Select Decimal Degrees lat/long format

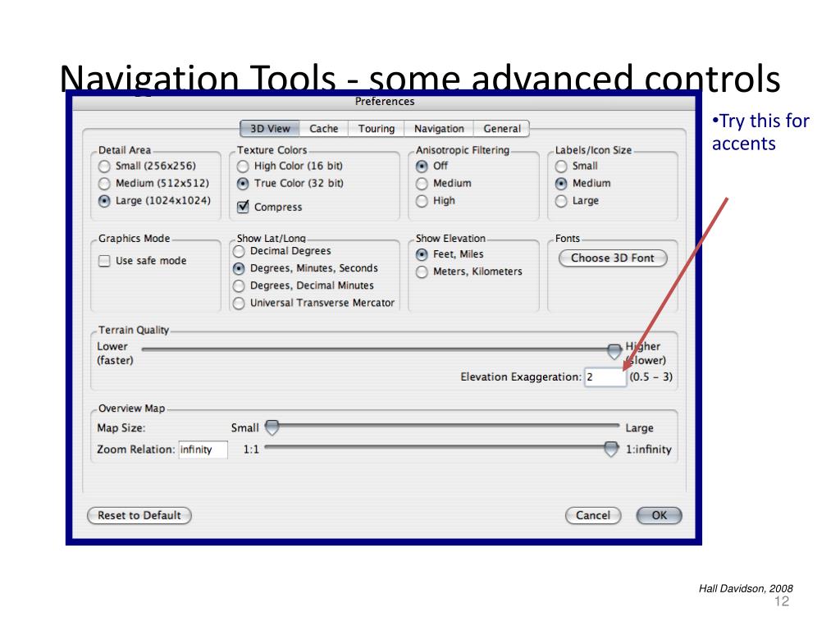(x=239, y=251)
